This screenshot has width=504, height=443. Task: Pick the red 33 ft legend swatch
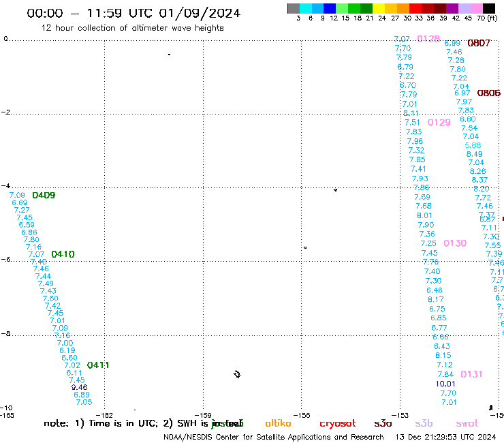click(x=415, y=8)
